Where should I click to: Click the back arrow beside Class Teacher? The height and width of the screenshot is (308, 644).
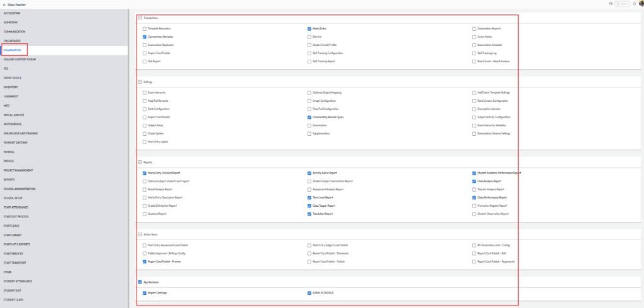point(5,4)
